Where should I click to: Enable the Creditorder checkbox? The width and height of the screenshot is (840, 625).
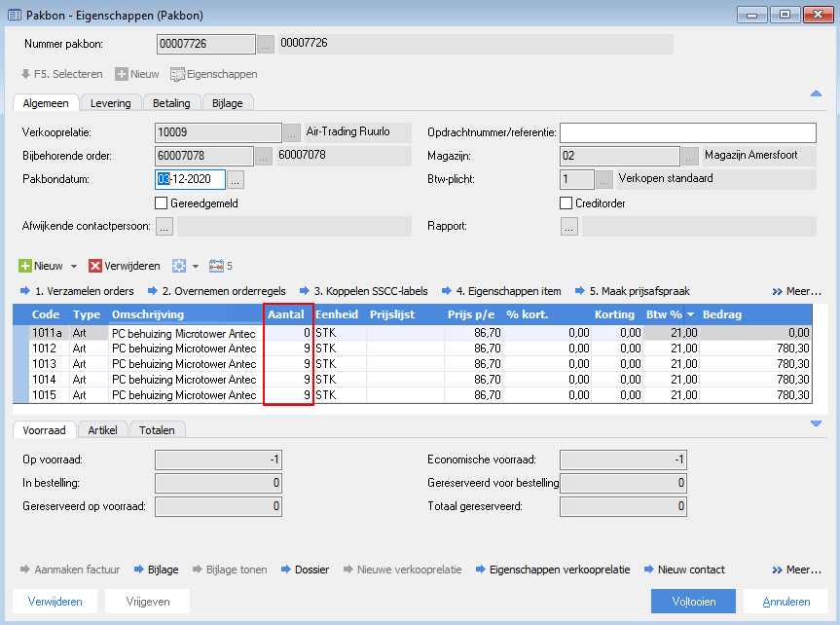pyautogui.click(x=566, y=203)
